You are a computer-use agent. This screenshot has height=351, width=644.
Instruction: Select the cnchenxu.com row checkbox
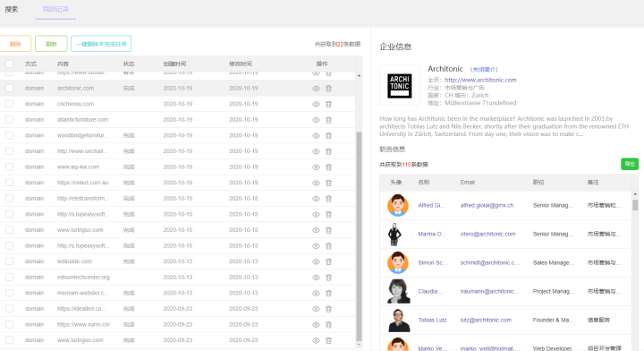[9, 104]
